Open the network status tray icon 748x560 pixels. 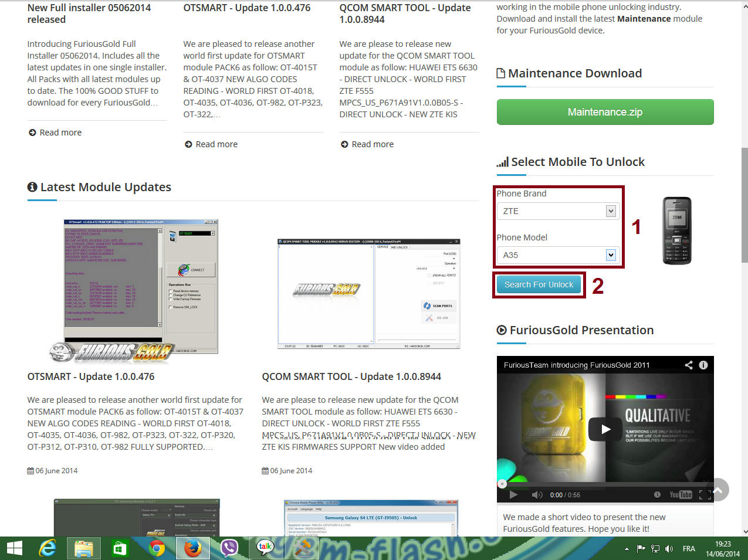[655, 549]
